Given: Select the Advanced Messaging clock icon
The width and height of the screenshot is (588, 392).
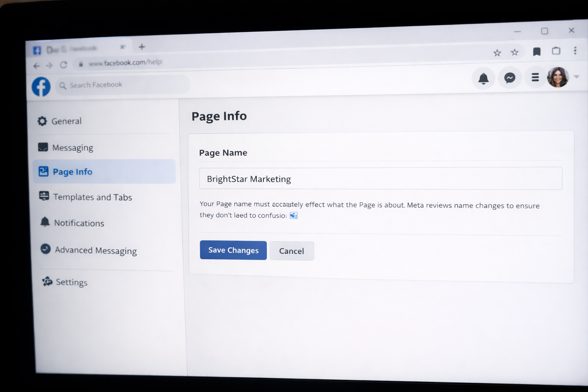Looking at the screenshot, I should [x=45, y=249].
